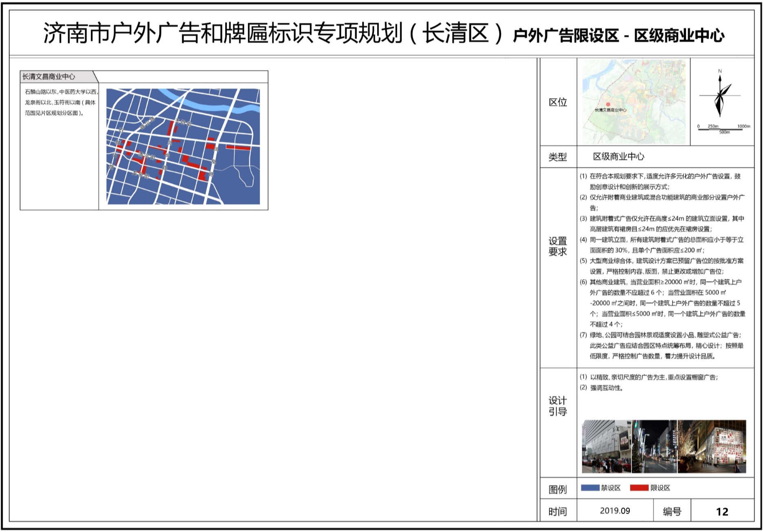Click the red location dot on the locator map

coord(608,105)
